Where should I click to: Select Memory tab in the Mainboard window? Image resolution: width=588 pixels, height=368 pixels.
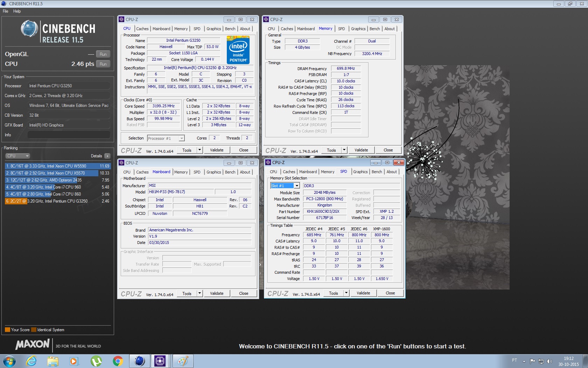[x=181, y=172]
